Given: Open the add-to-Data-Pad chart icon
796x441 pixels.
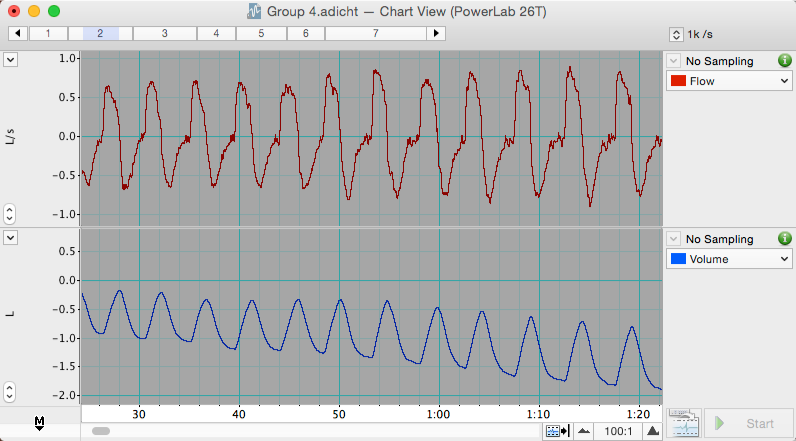Looking at the screenshot, I should click(684, 423).
